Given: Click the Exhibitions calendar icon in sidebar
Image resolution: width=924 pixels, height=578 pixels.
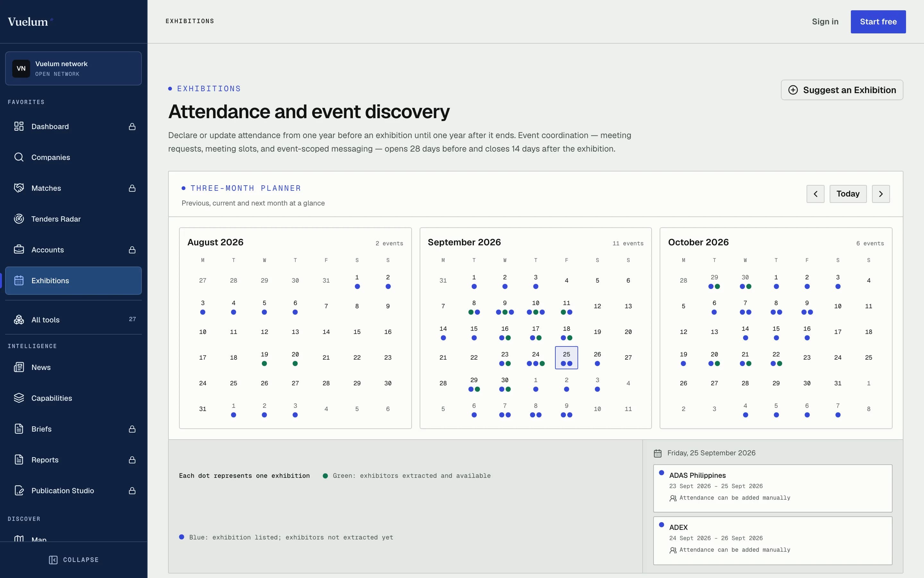Looking at the screenshot, I should (x=19, y=281).
